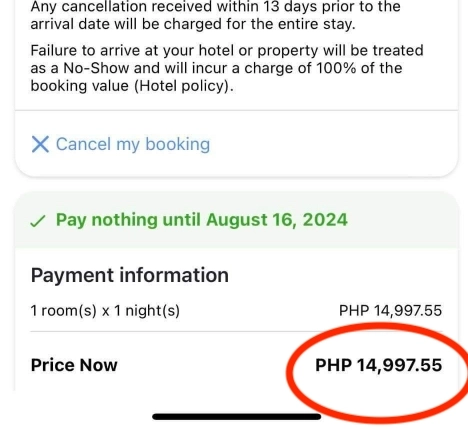The image size is (468, 429).
Task: Click the August 16, 2024 date text
Action: click(277, 220)
